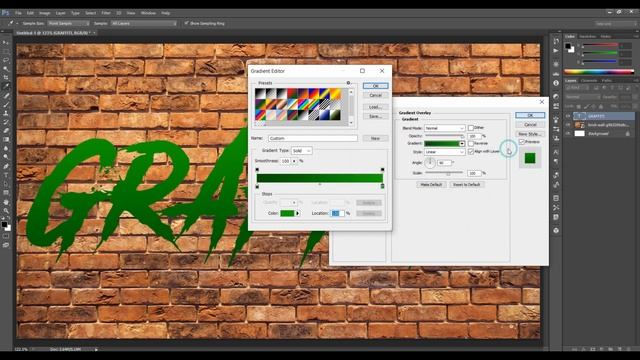Hide the GRAFFITI layer with its eye icon
The image size is (640, 360).
pyautogui.click(x=568, y=116)
